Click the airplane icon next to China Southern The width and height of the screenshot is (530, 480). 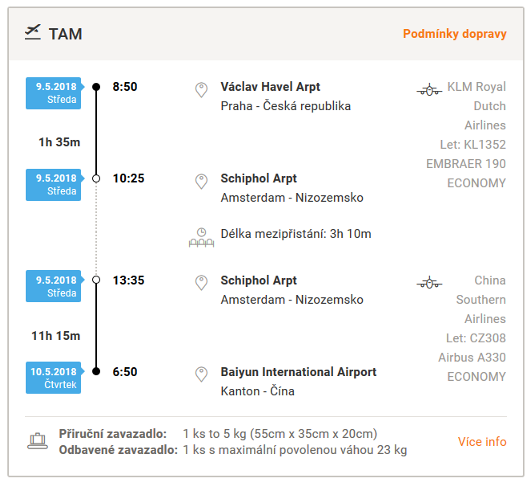pos(429,283)
